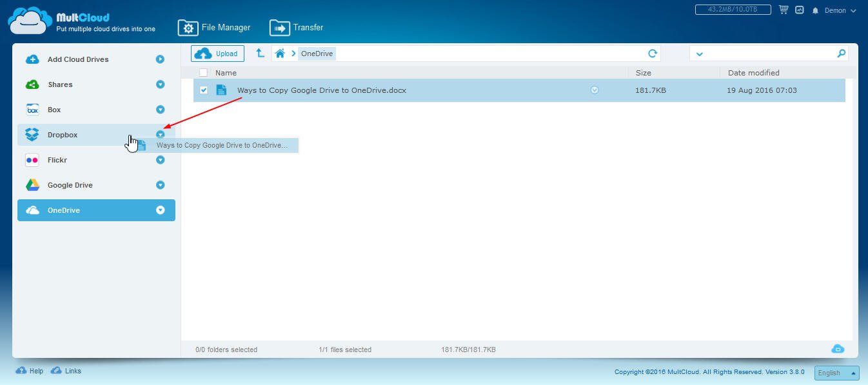Click the Links cloud icon in footer
Screen dimensions: 868x385
[x=56, y=371]
